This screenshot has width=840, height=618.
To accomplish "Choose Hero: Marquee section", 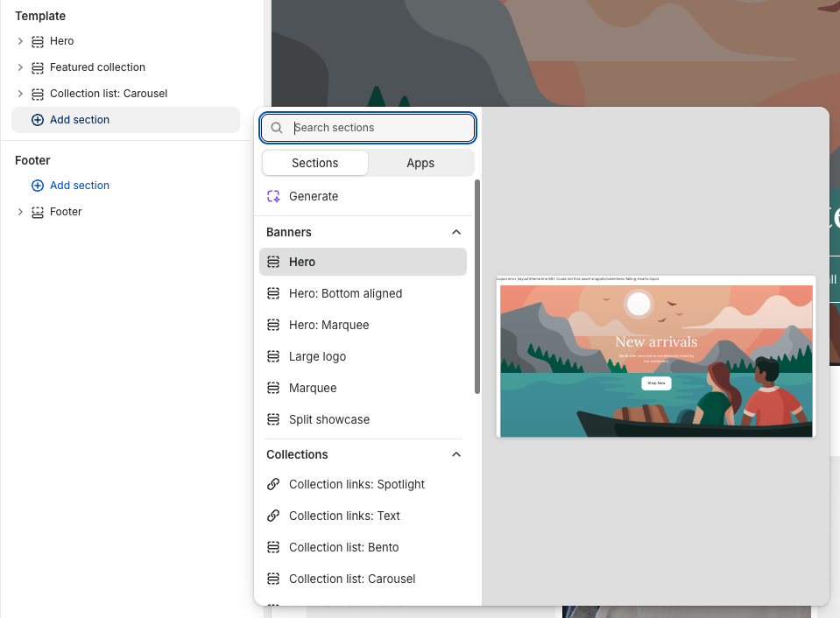I will (363, 325).
